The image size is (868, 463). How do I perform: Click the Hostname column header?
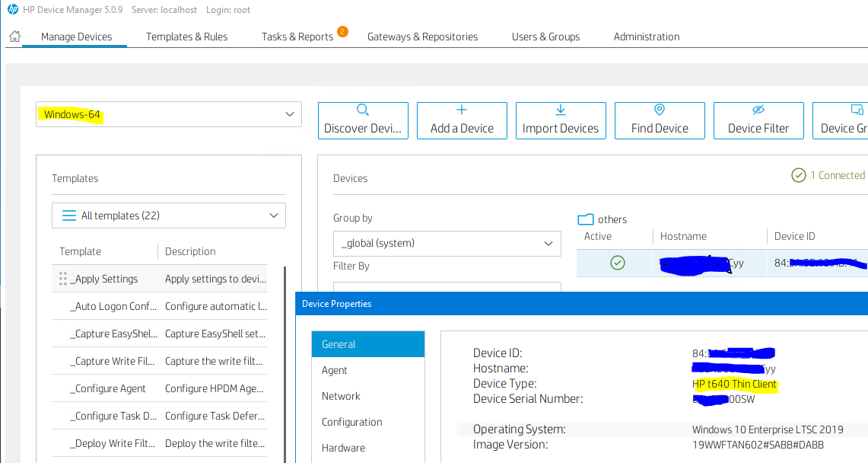(x=683, y=236)
